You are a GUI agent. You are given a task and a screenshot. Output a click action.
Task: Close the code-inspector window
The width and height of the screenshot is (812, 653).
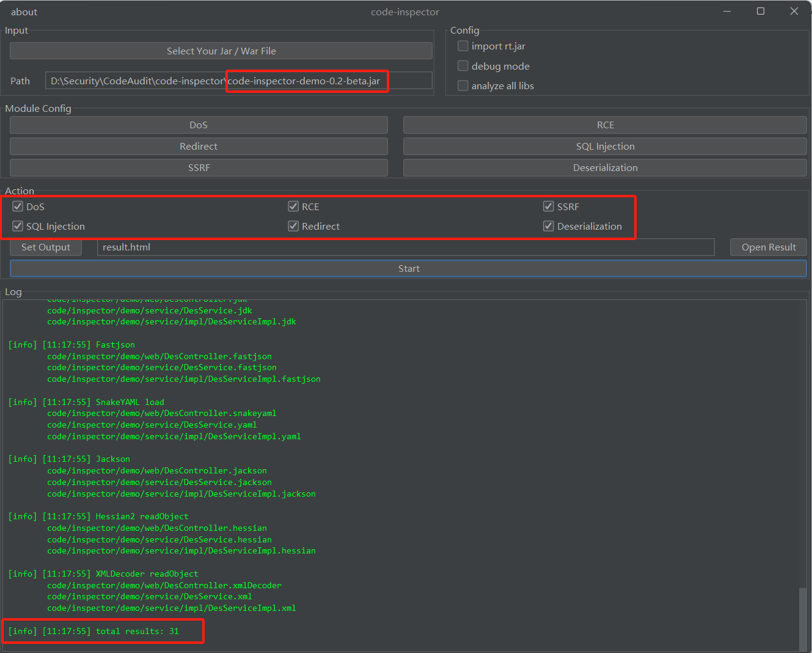[x=794, y=11]
